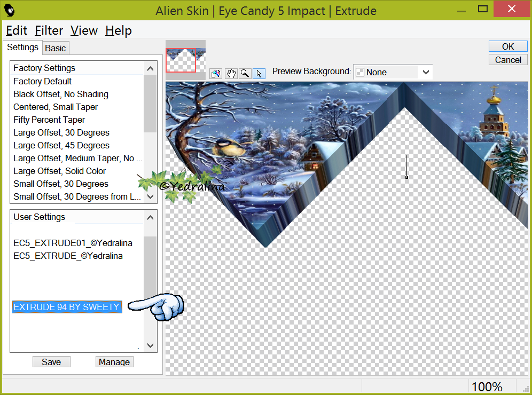532x395 pixels.
Task: Select the magnifier zoom tool
Action: 245,73
